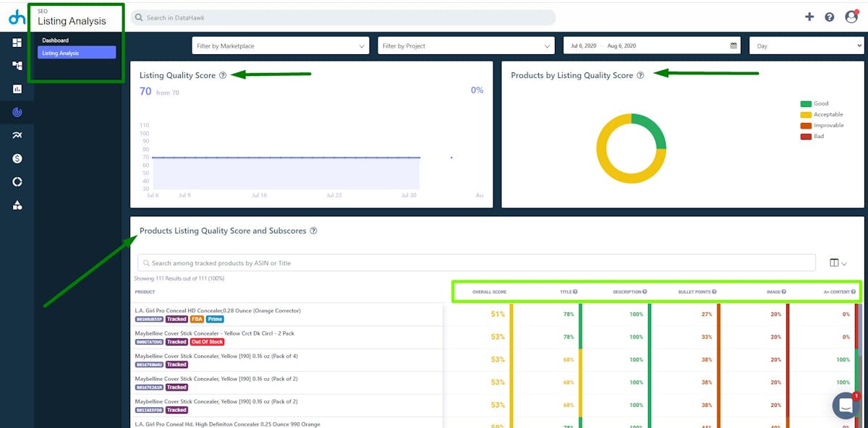Click the calendar icon in date range
The image size is (868, 428).
(733, 46)
